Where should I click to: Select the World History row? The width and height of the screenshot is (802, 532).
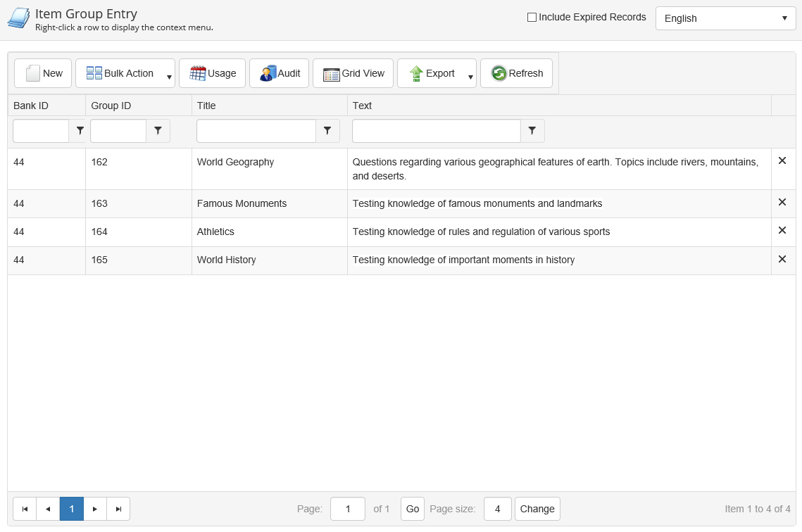226,260
